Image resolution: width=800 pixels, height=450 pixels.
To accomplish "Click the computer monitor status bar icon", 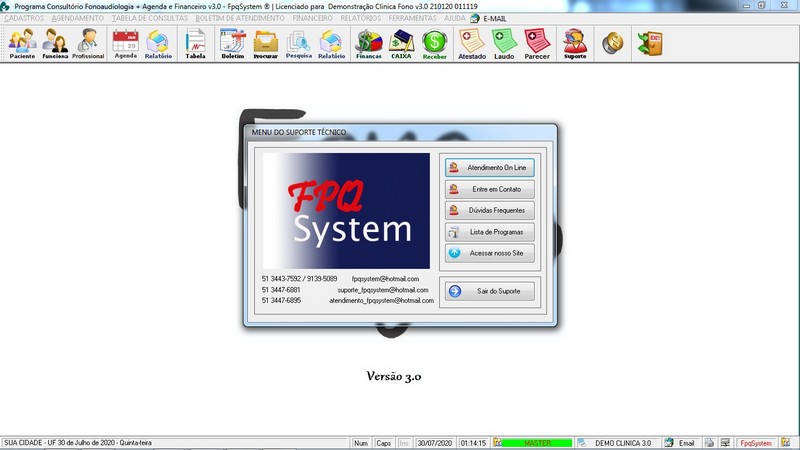I will [725, 443].
